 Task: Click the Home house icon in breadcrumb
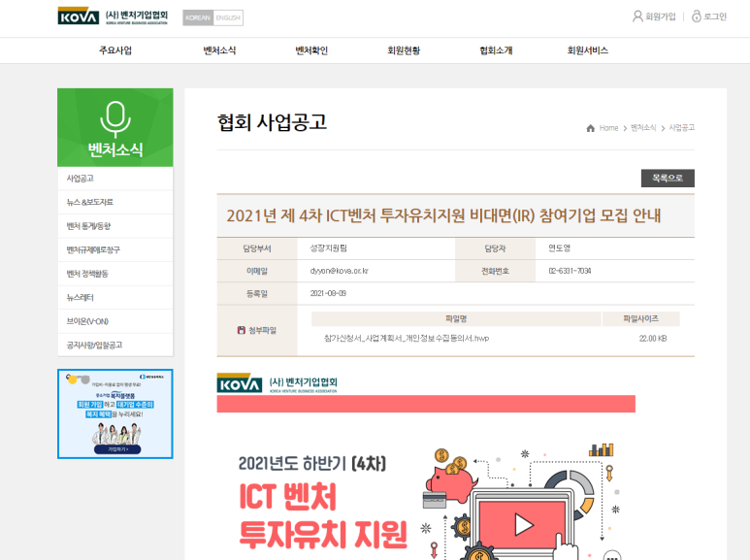click(590, 128)
